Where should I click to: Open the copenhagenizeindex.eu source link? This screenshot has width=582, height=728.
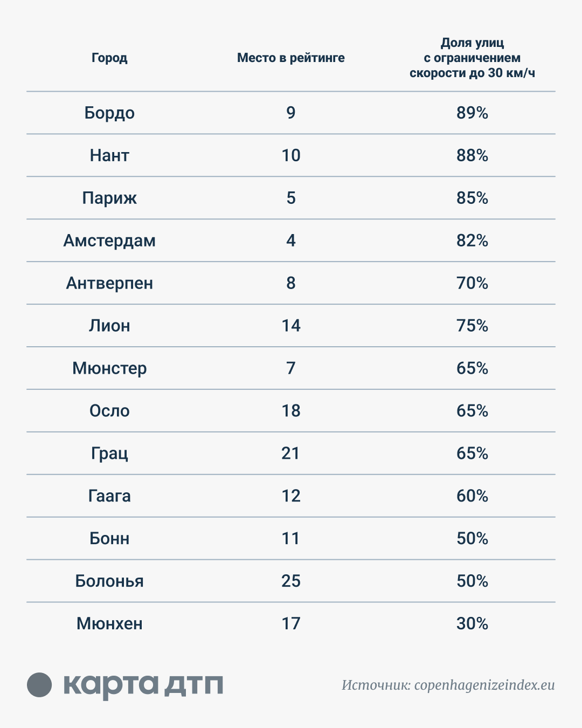tap(484, 685)
